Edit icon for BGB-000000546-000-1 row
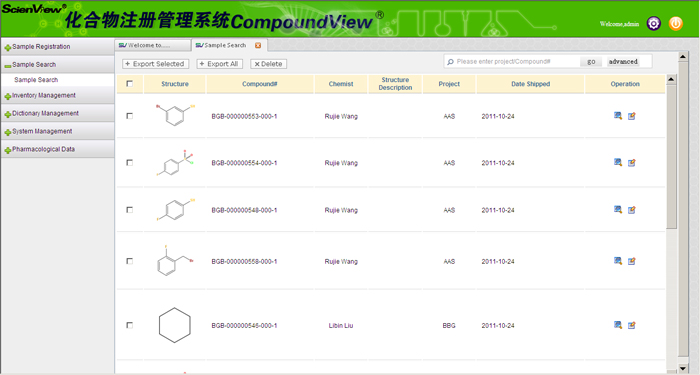Viewport: 700px width, 375px height. (x=631, y=325)
